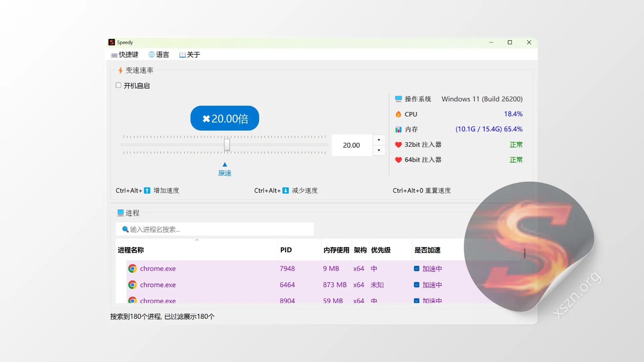
Task: Collapse the process list with the chevron arrow
Action: point(197,240)
